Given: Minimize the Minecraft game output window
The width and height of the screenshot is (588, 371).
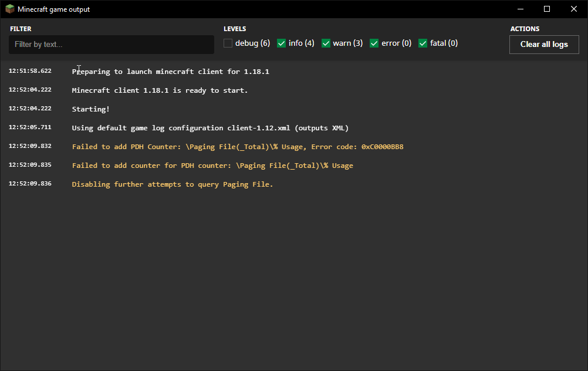Looking at the screenshot, I should point(520,9).
